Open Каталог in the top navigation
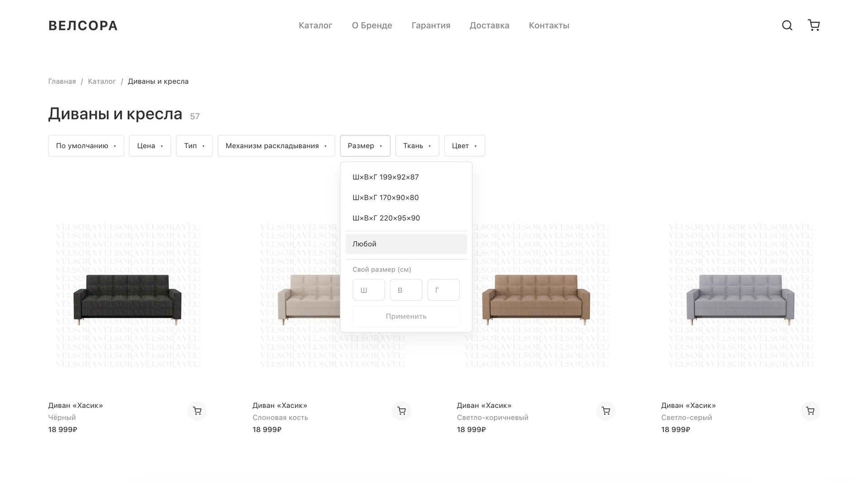The height and width of the screenshot is (482, 868). [x=316, y=25]
